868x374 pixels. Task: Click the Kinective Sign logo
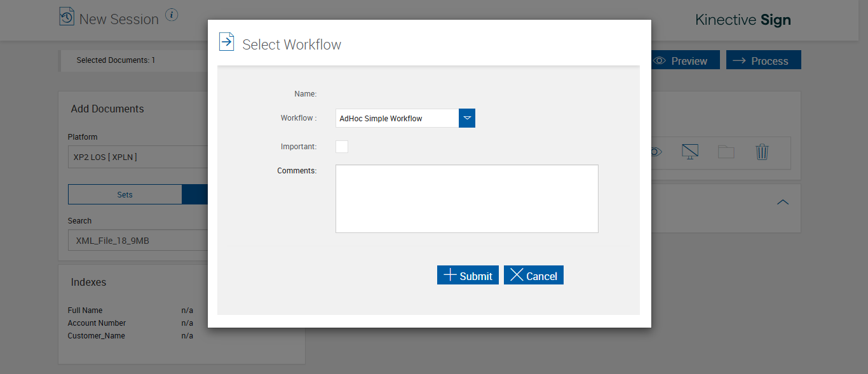[x=743, y=20]
